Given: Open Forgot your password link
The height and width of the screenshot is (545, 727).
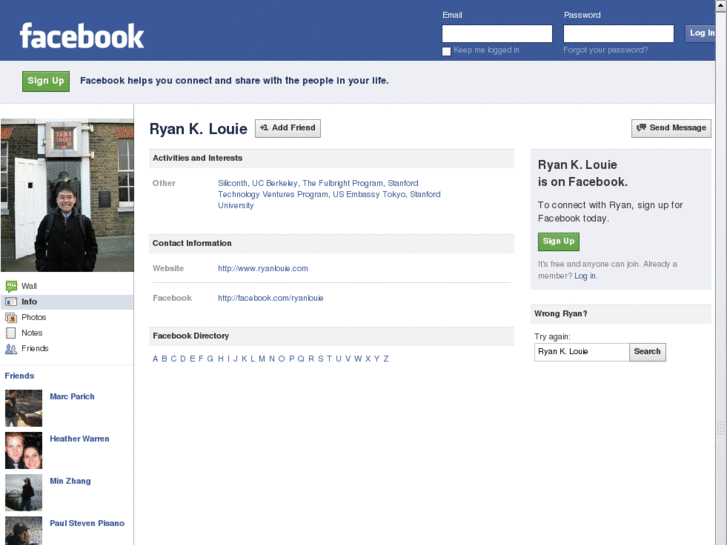Looking at the screenshot, I should point(606,50).
